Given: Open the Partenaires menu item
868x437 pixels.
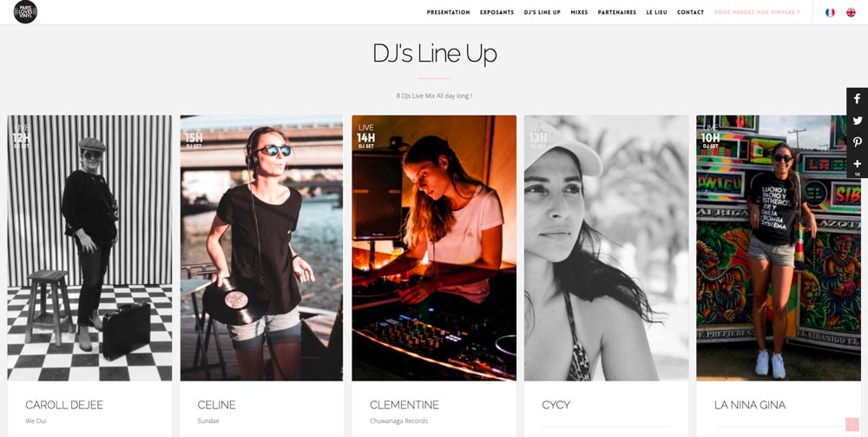Looking at the screenshot, I should [x=617, y=12].
